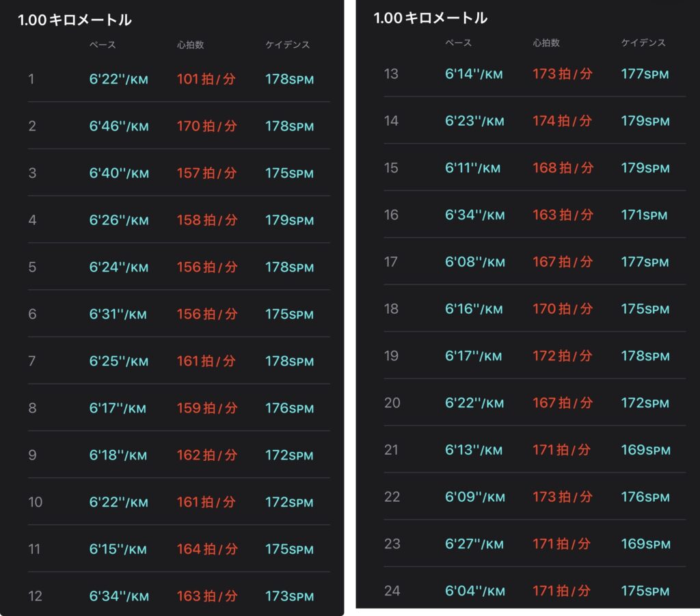Click the 178SPM cadence in split 1
Viewport: 700px width, 616px height.
coord(289,79)
